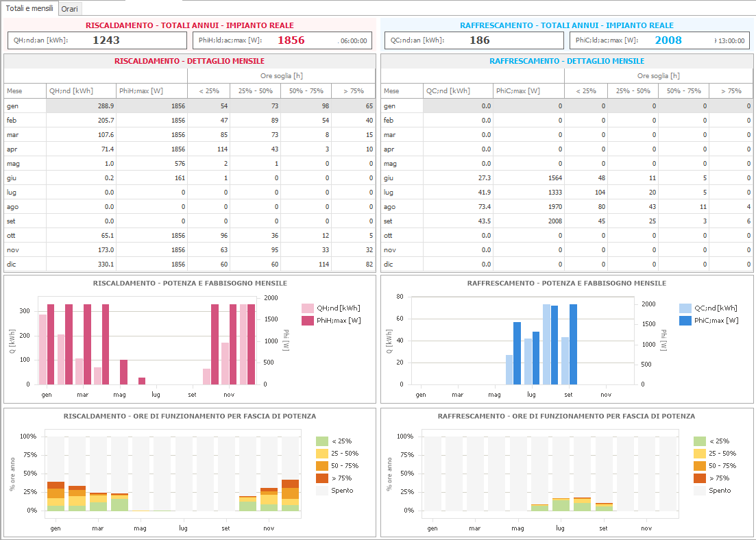756x540 pixels.
Task: Click the QH;nd [kWh] legend swatch
Action: (308, 308)
